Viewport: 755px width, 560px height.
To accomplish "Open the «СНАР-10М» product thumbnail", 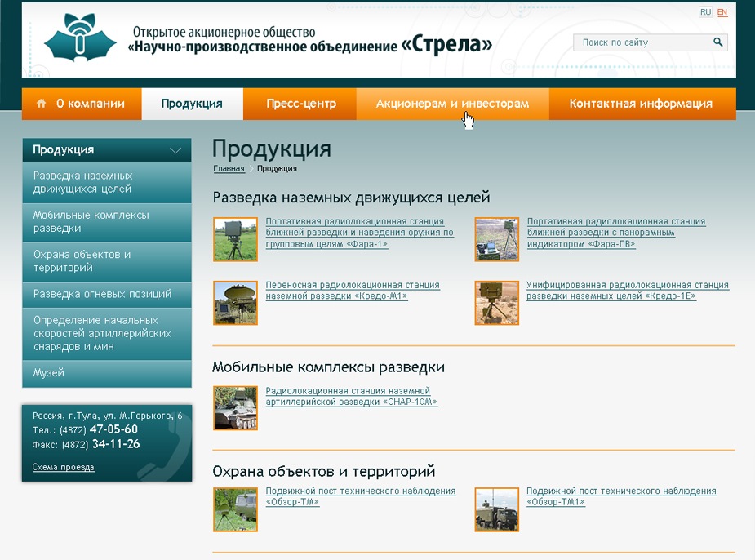I will (235, 408).
